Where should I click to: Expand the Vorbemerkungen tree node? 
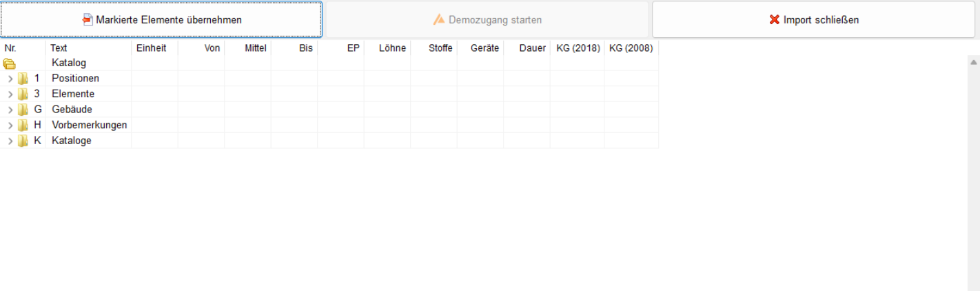click(x=10, y=125)
